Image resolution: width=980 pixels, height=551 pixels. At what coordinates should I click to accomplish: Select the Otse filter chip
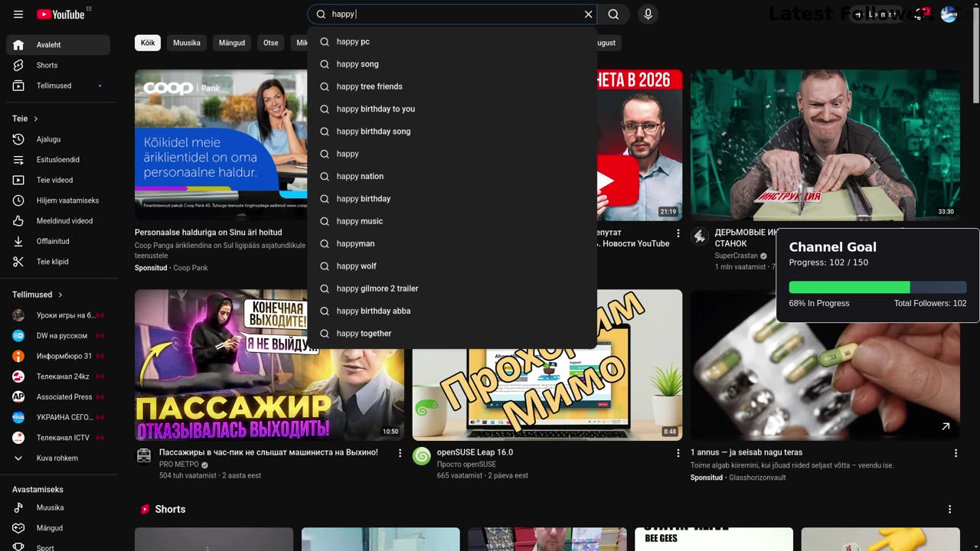point(271,43)
